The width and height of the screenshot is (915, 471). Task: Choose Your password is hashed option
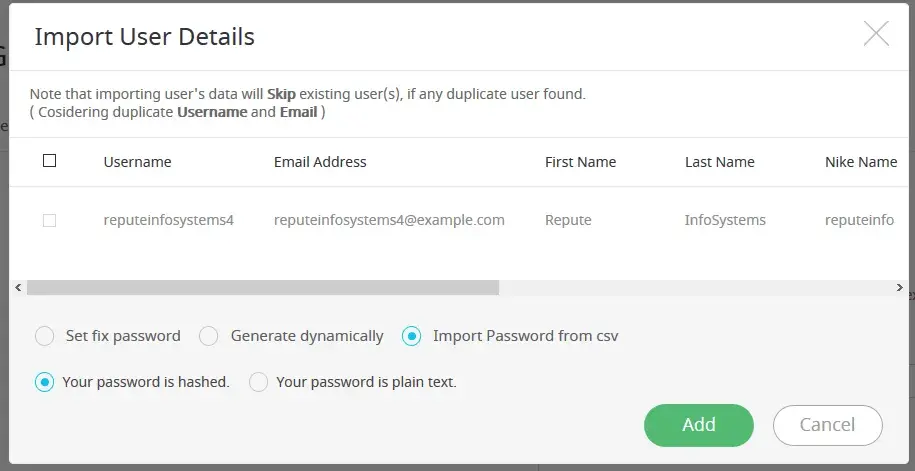(x=45, y=382)
